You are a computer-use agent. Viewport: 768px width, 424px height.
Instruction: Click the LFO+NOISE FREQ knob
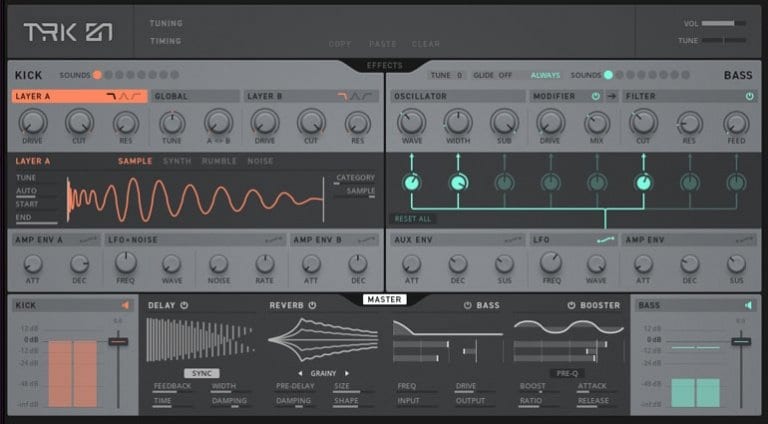126,263
